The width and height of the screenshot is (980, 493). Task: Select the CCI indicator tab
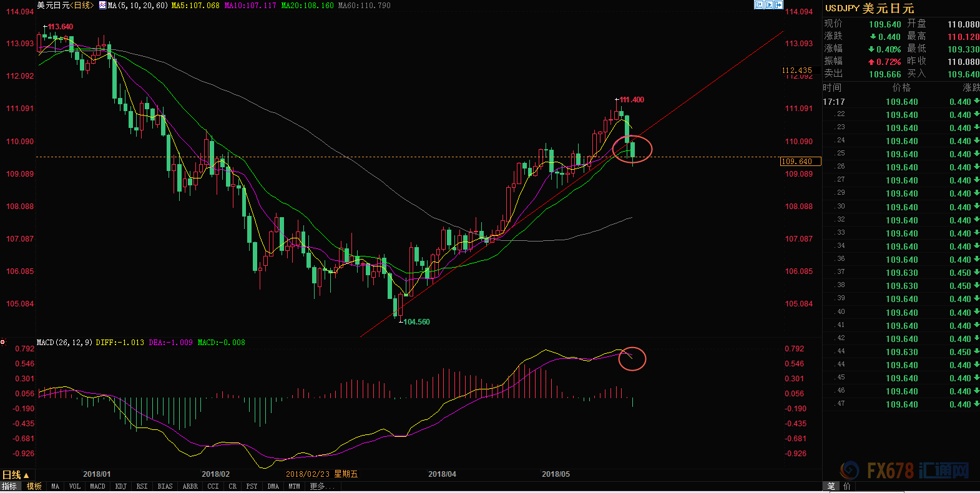point(213,486)
